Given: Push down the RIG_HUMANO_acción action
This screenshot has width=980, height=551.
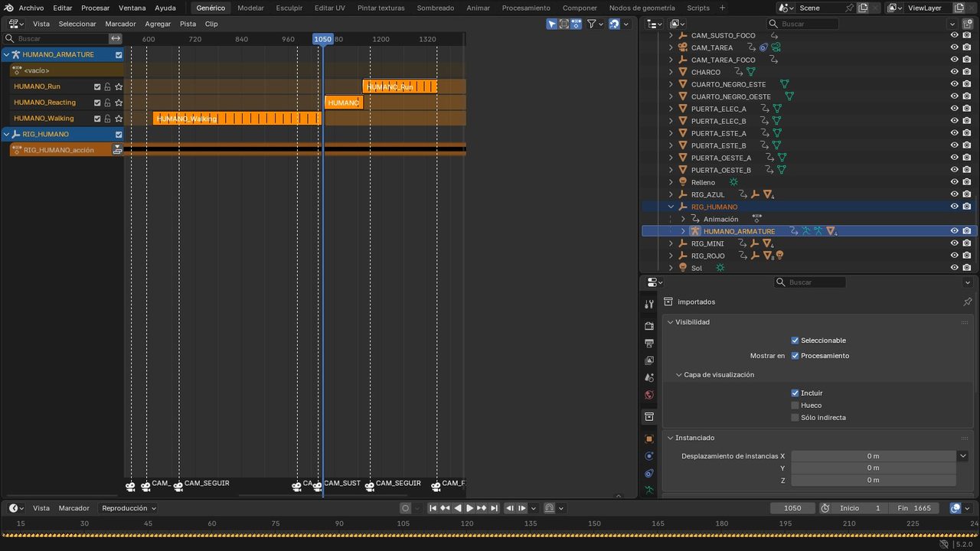Looking at the screenshot, I should point(118,150).
